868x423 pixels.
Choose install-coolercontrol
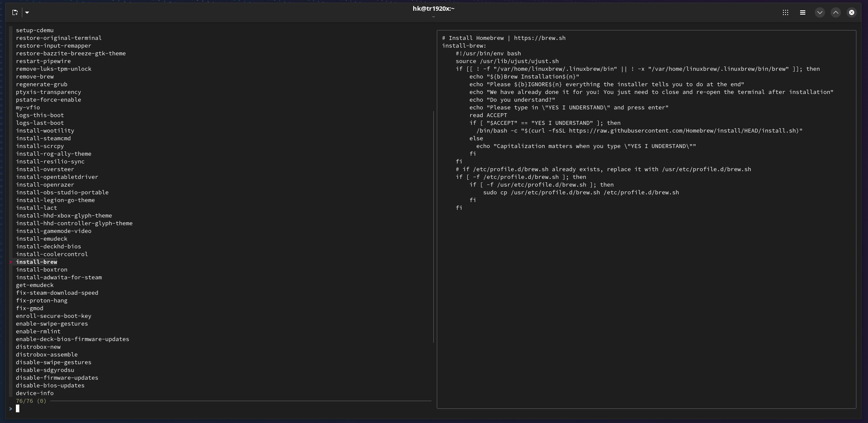pos(52,254)
